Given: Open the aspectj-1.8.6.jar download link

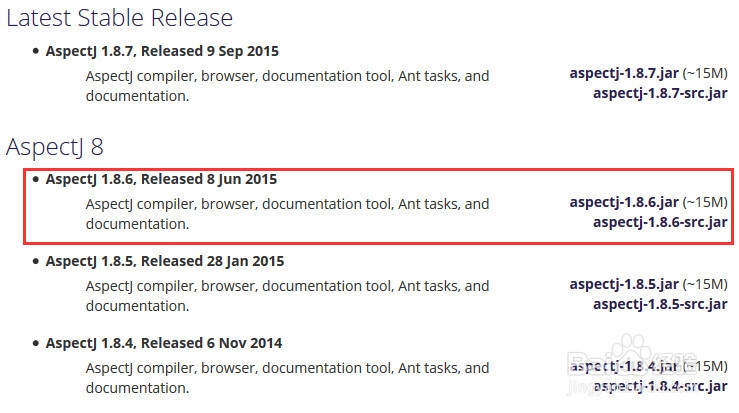Looking at the screenshot, I should pos(624,202).
